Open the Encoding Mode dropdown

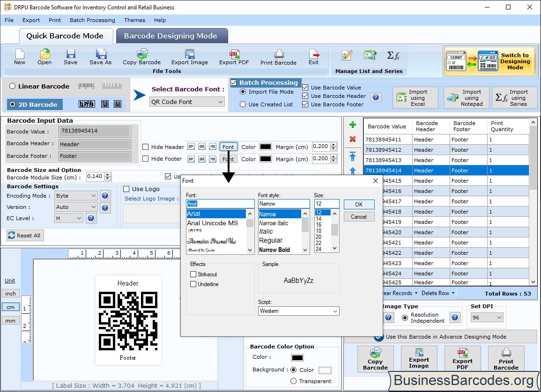[x=76, y=196]
